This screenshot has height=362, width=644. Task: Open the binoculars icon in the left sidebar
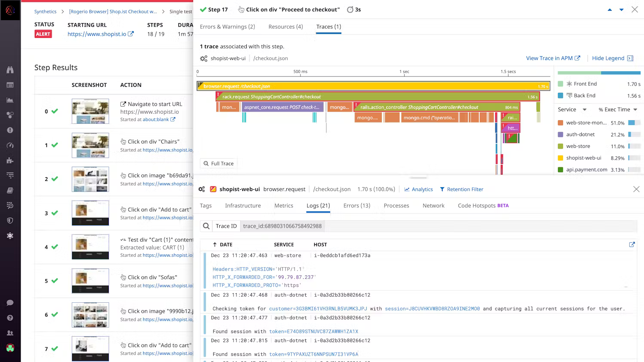click(10, 70)
